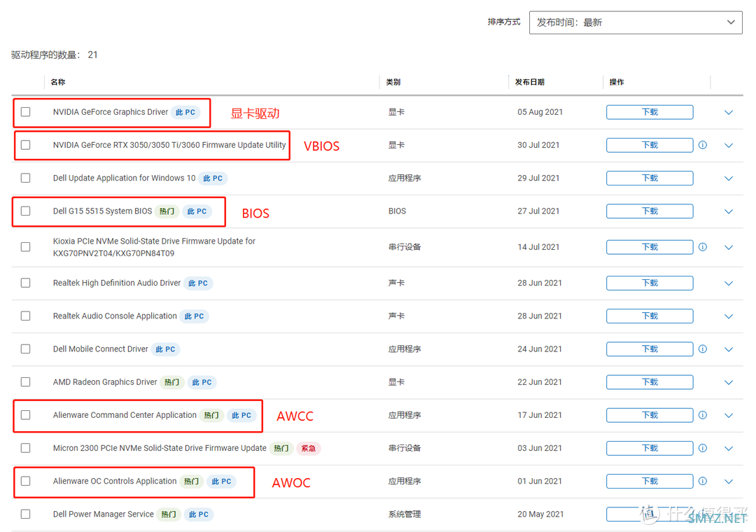Tick the Alienware OC Controls Application checkbox

26,481
